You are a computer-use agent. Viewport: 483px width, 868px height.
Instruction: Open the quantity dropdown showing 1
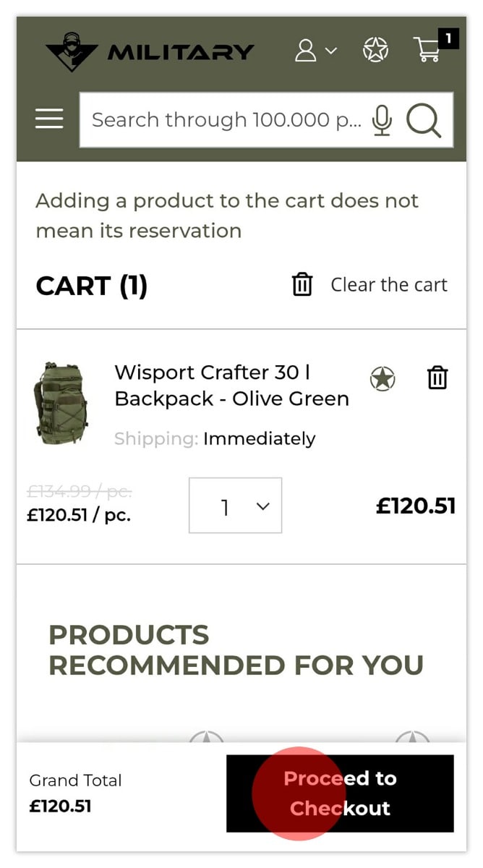click(235, 506)
